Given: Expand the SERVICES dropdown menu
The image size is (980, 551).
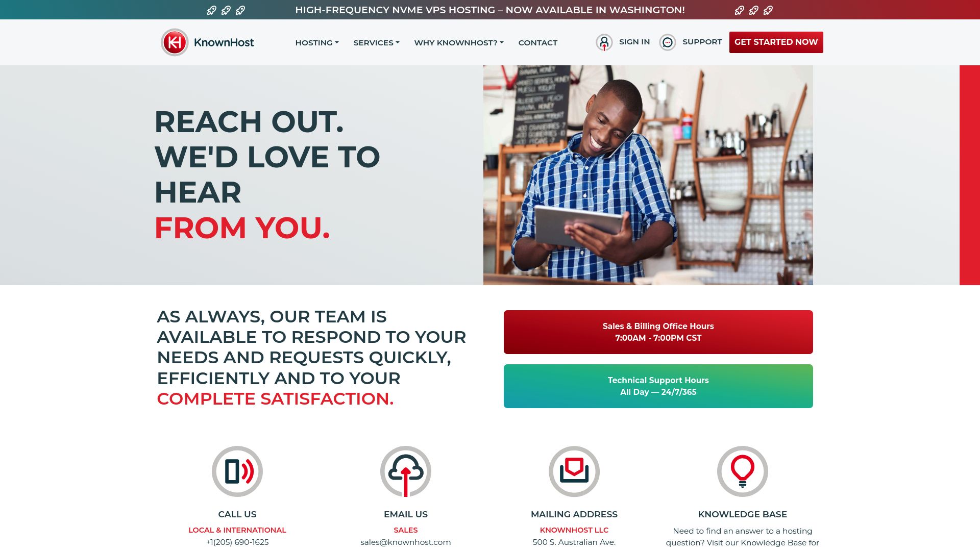Looking at the screenshot, I should [376, 42].
